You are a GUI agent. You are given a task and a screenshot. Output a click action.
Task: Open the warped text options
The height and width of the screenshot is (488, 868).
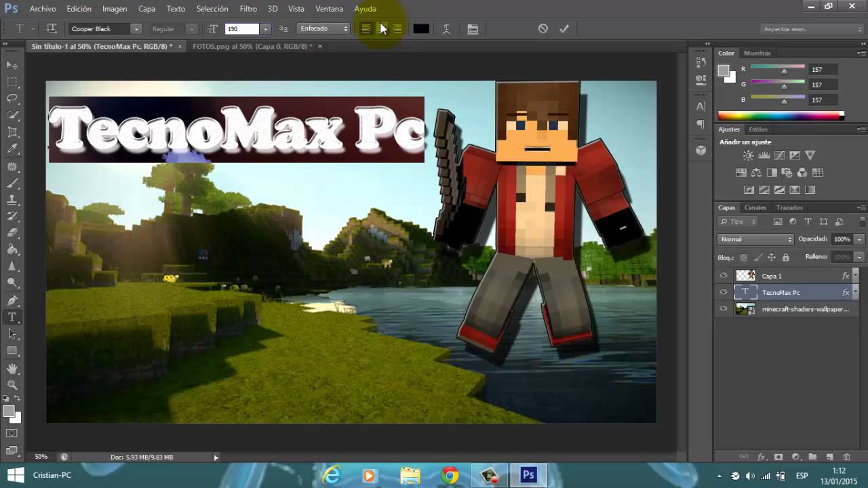(446, 28)
